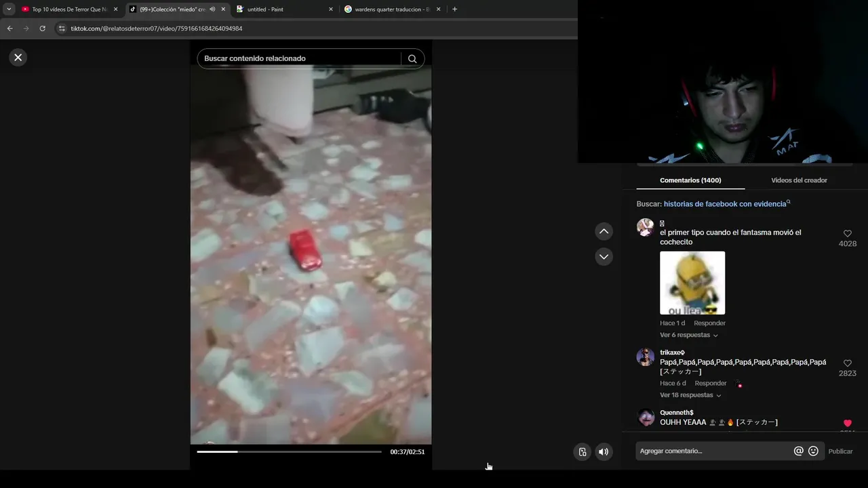Go forward in browser history
The height and width of the screenshot is (488, 868).
26,28
